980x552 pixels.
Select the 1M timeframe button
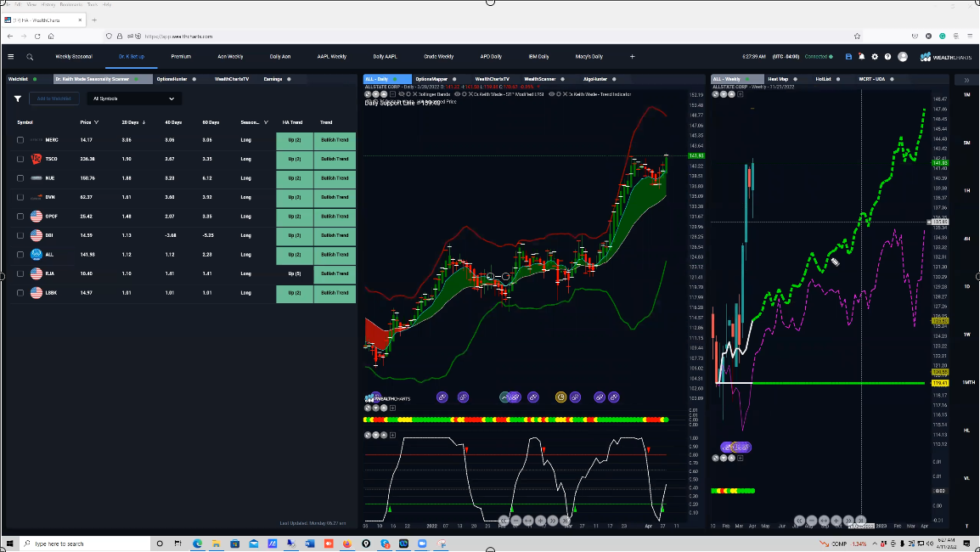click(967, 95)
